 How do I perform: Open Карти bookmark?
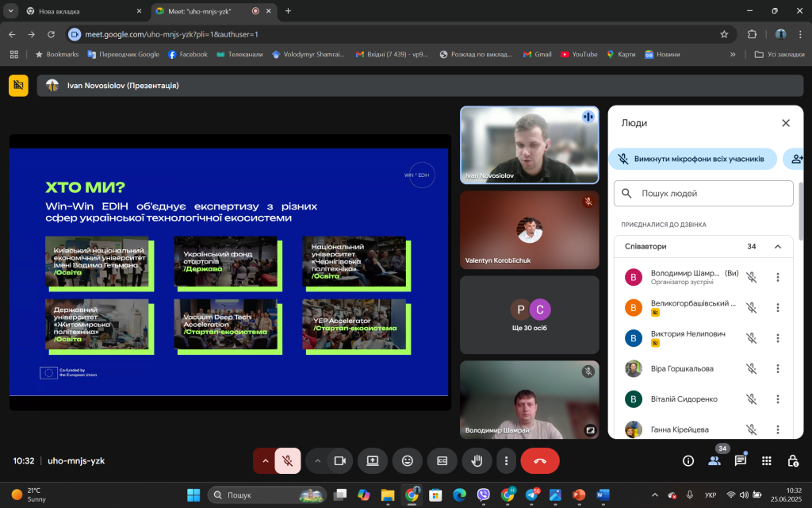click(x=621, y=55)
